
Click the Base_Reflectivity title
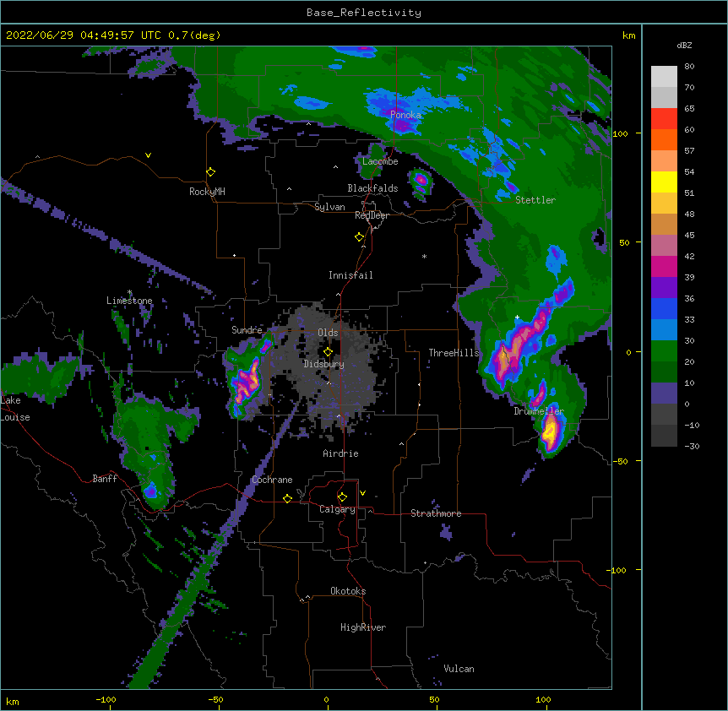pyautogui.click(x=364, y=13)
